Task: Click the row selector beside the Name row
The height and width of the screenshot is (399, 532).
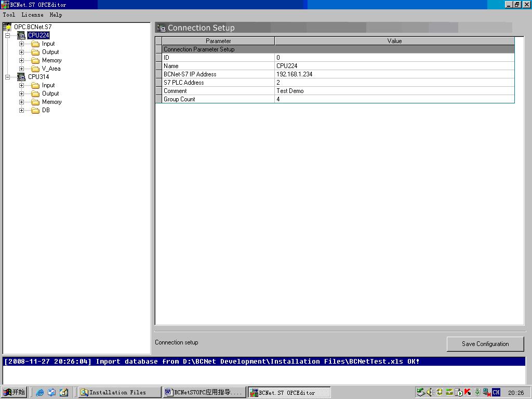Action: pyautogui.click(x=158, y=66)
